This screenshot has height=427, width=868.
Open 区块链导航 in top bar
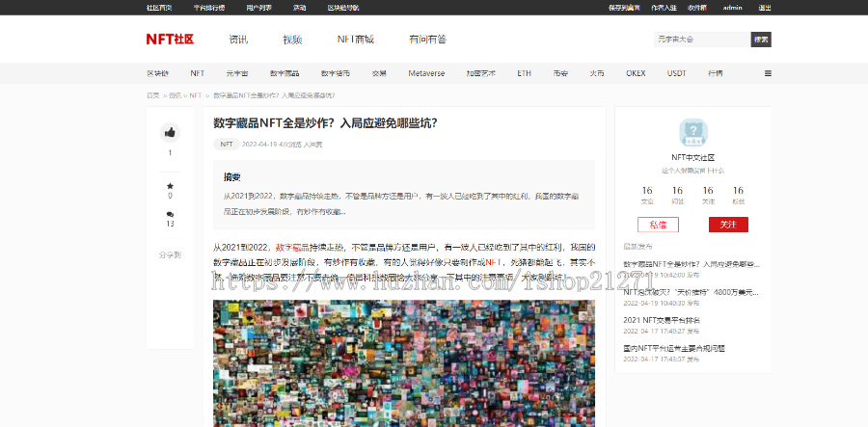click(x=343, y=8)
